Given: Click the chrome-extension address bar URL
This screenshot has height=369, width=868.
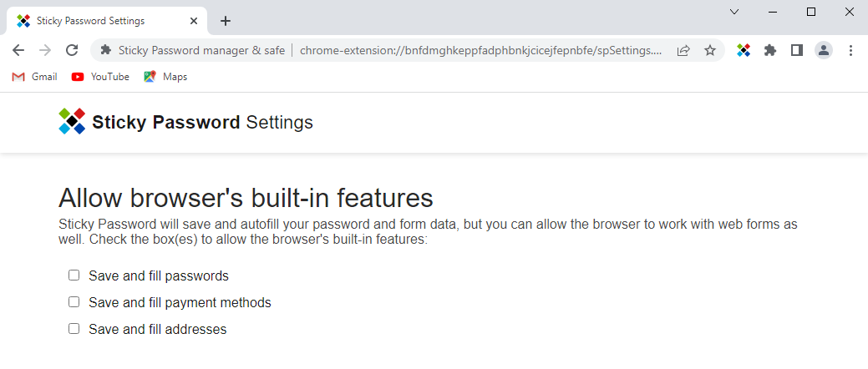Looking at the screenshot, I should [480, 50].
